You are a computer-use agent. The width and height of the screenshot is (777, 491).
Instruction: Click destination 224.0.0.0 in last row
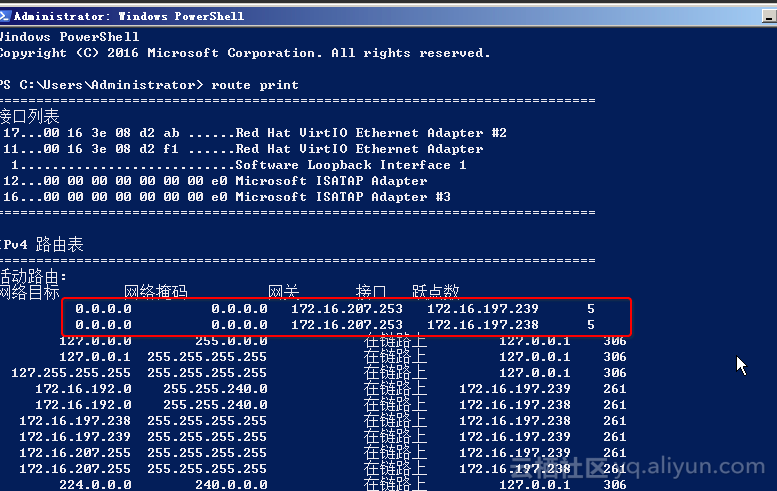pyautogui.click(x=95, y=484)
